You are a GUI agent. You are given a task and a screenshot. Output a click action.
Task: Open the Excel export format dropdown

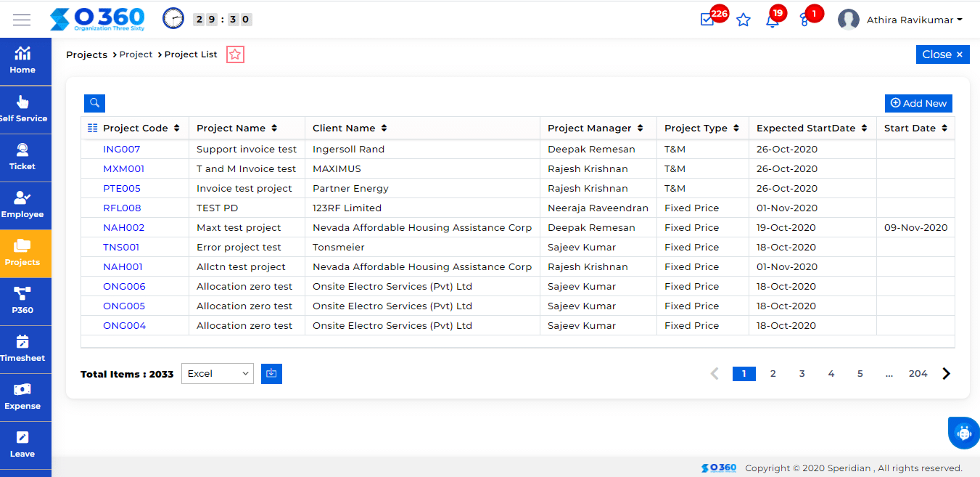(x=217, y=373)
